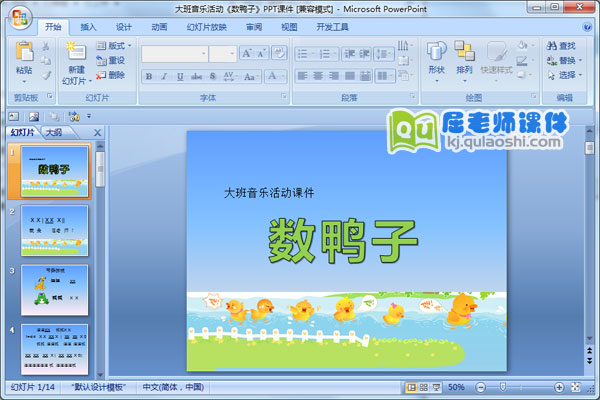Click the round Office button

tap(20, 17)
